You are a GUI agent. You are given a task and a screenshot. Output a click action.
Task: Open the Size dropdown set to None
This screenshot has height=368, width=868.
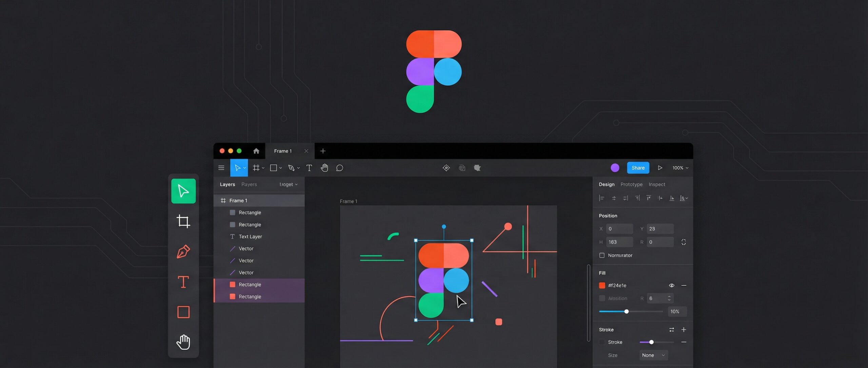pyautogui.click(x=653, y=355)
